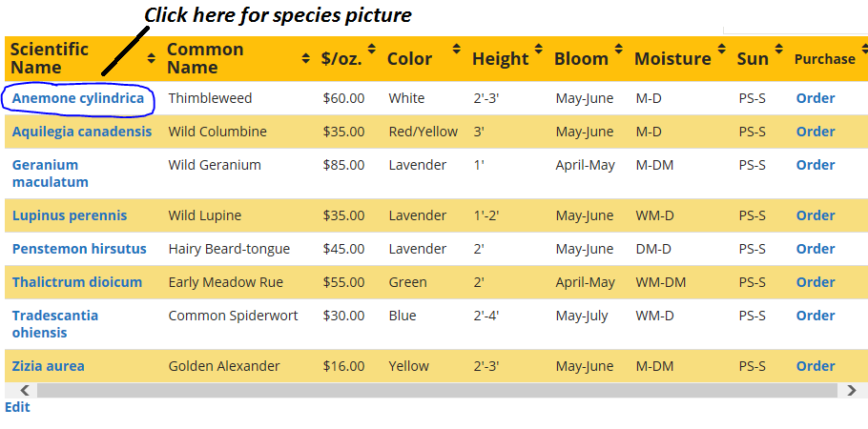
Task: Click Order link for Wild Lupine
Action: [x=816, y=215]
